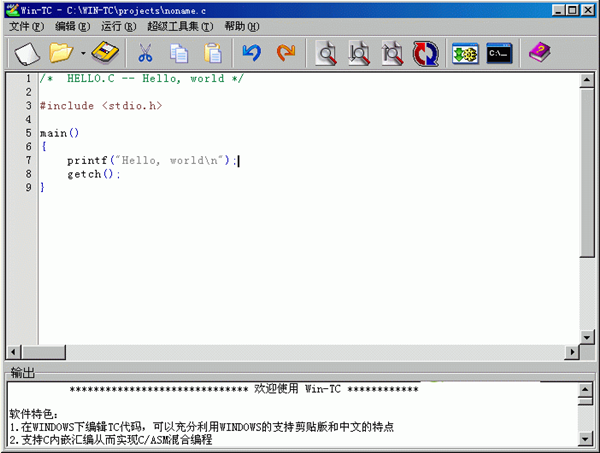Click the Copy icon in toolbar
The image size is (600, 453).
pos(179,53)
